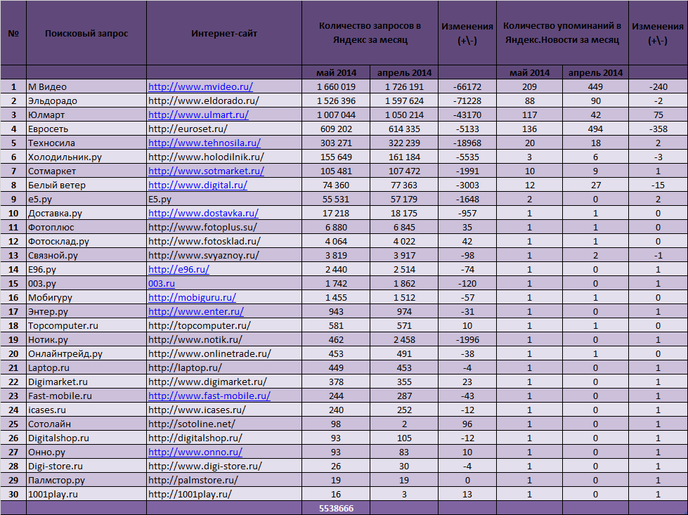This screenshot has height=515, width=688.
Task: Click the value 1 726 191
Action: [404, 87]
